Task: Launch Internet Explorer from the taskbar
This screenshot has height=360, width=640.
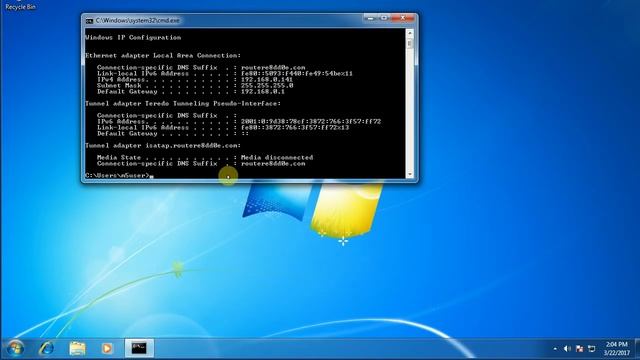Action: coord(46,348)
